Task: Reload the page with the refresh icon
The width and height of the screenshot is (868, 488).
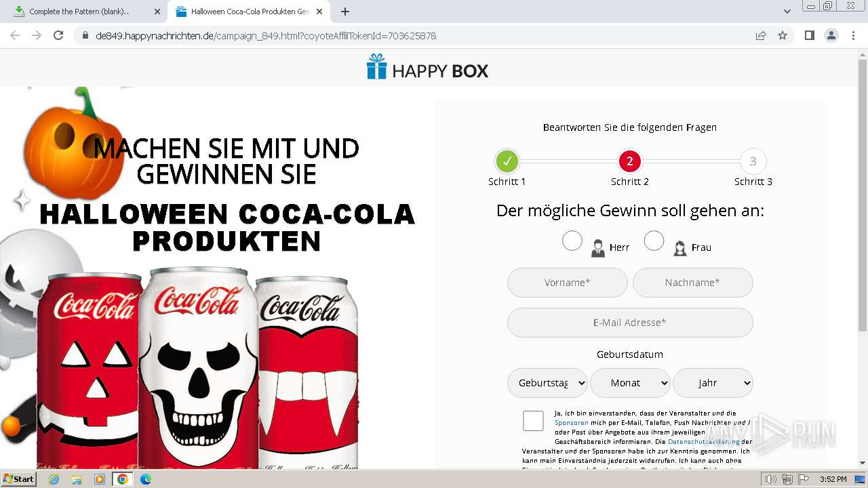Action: click(58, 35)
